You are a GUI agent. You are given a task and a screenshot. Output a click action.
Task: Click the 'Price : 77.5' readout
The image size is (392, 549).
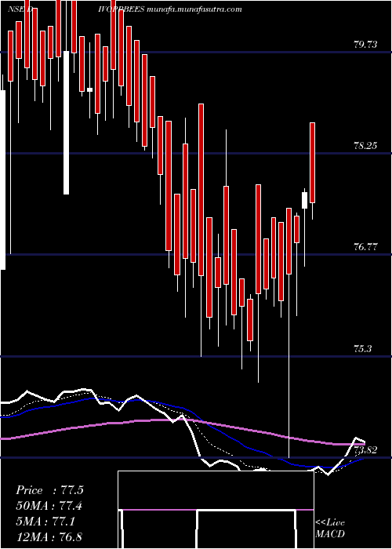pyautogui.click(x=49, y=490)
